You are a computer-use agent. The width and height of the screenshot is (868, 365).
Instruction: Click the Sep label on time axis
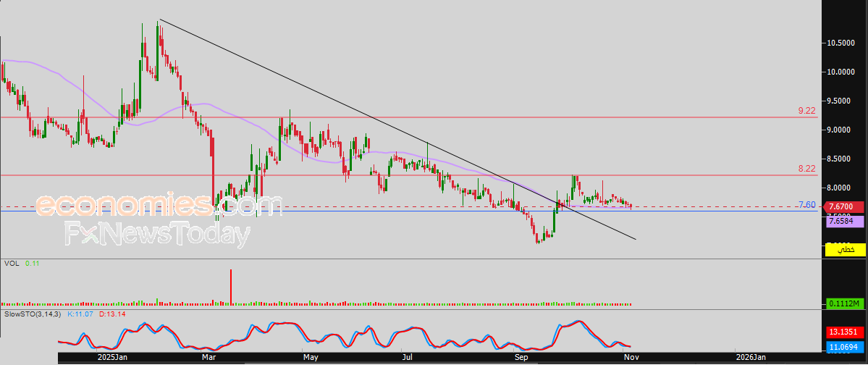521,358
